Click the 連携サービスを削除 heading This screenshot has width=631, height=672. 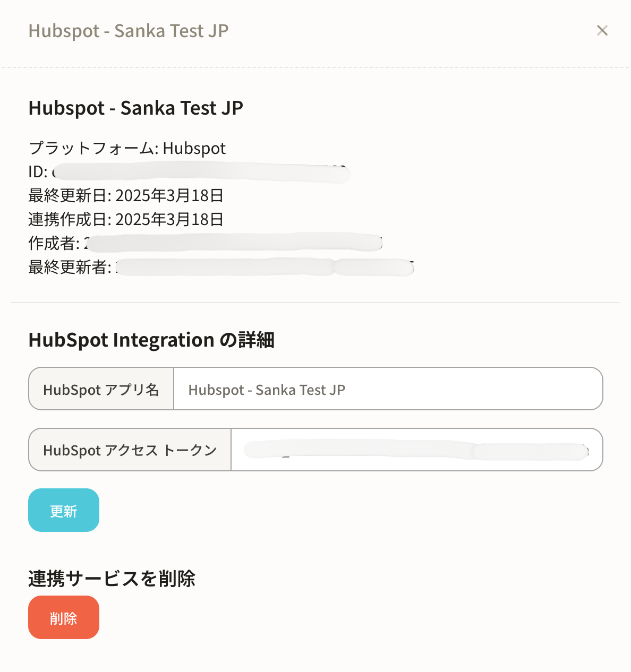(112, 579)
